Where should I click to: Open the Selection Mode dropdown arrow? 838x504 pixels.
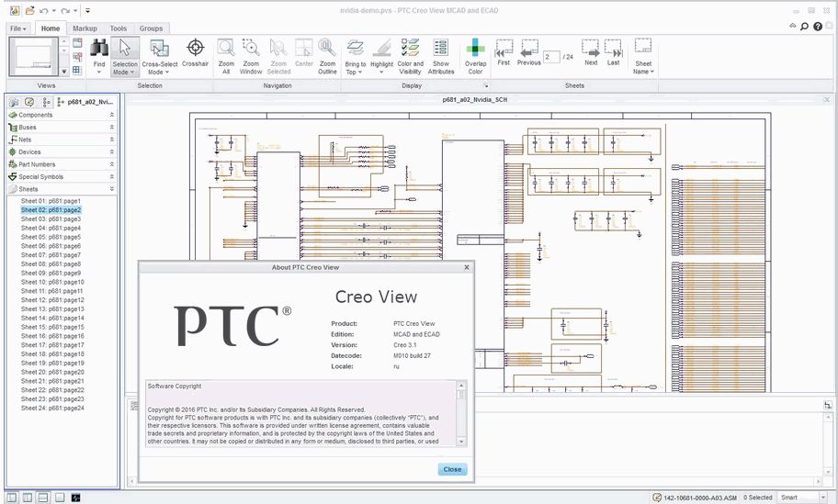click(x=132, y=73)
